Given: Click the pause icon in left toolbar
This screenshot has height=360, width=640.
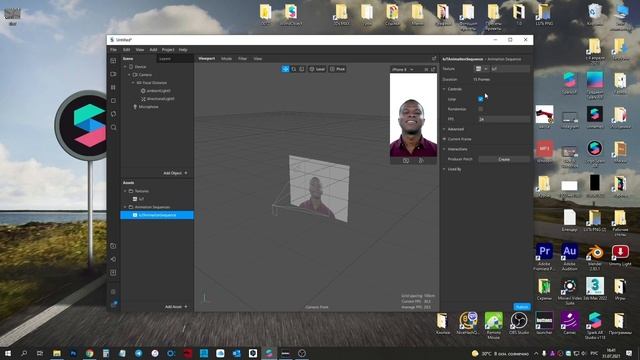Looking at the screenshot, I should (x=113, y=87).
